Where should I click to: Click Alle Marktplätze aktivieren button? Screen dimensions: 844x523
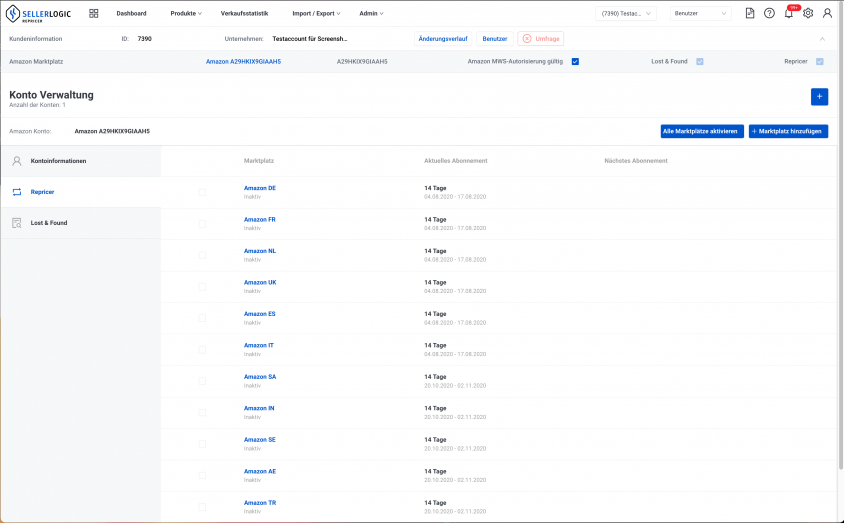(x=702, y=131)
